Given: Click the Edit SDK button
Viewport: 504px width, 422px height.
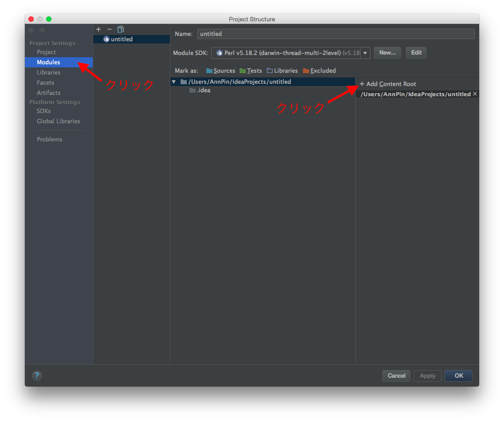Looking at the screenshot, I should [x=416, y=53].
